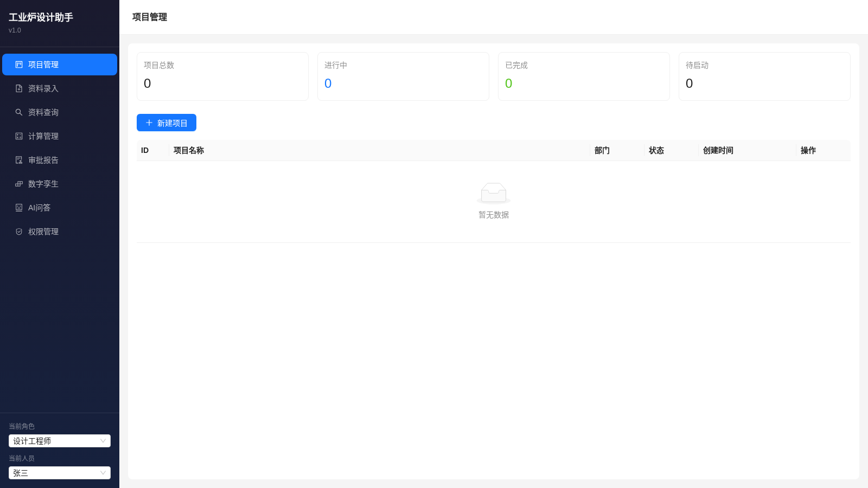Click the plus icon on 新建项目
Viewport: 868px width, 488px height.
149,123
